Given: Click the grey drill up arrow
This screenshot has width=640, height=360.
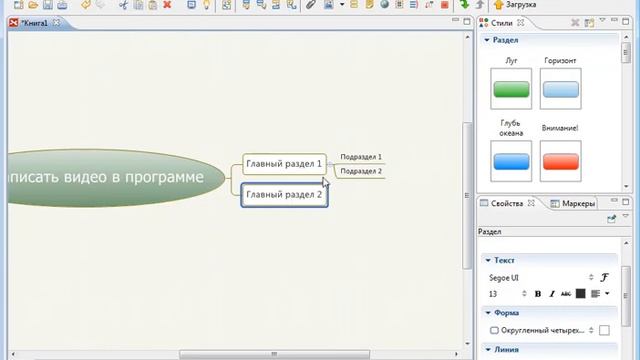Looking at the screenshot, I should (x=480, y=5).
